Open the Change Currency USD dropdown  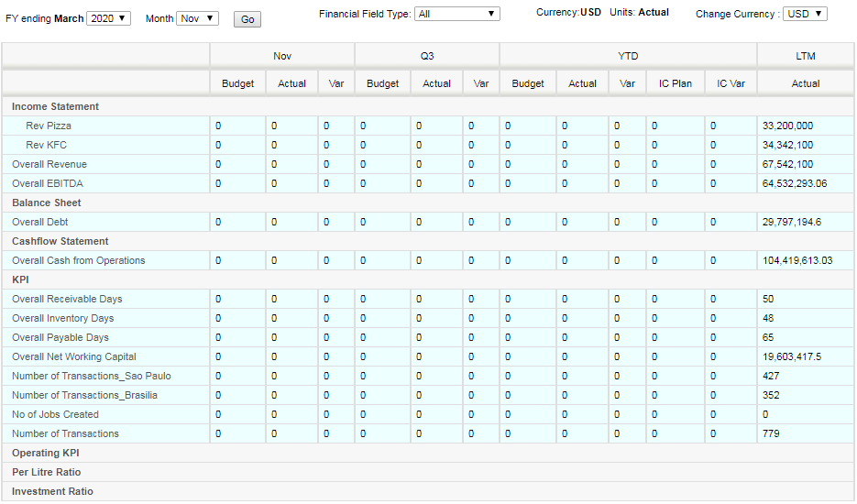tap(805, 14)
